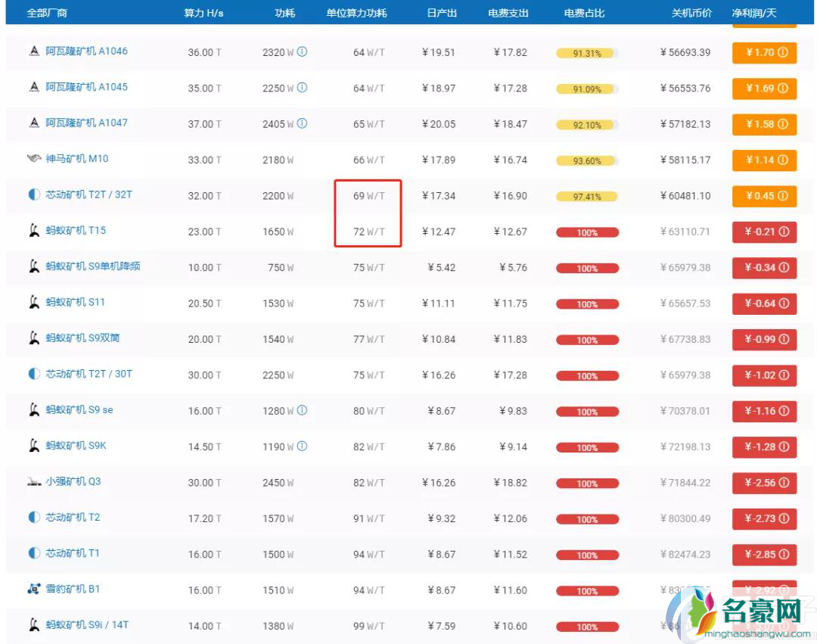The height and width of the screenshot is (644, 817).
Task: Click the yellow 91.31% electricity ratio bar
Action: pos(587,53)
